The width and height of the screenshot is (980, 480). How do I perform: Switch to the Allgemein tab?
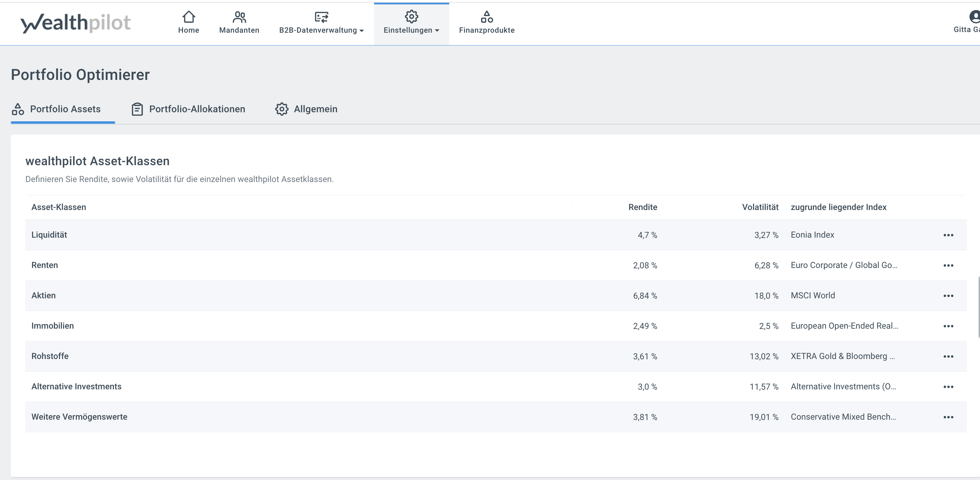click(x=306, y=109)
